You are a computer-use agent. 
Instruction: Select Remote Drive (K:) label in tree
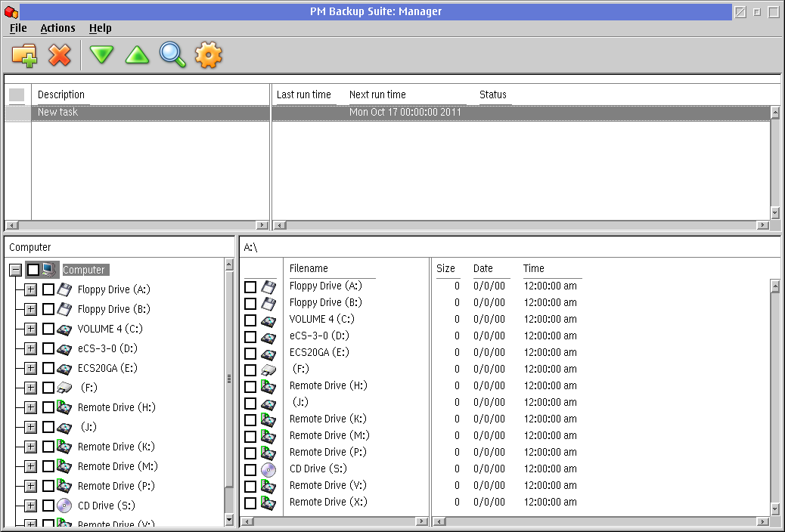pos(116,447)
